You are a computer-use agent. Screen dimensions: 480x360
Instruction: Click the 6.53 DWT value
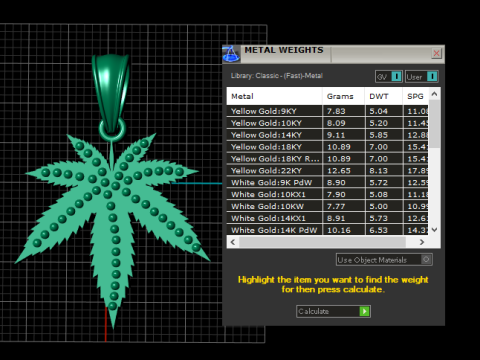pyautogui.click(x=379, y=230)
